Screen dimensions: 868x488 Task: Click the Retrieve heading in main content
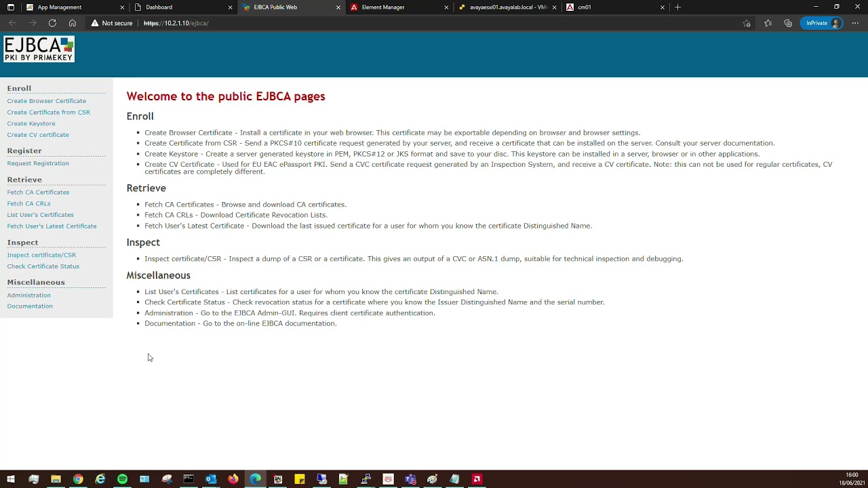coord(146,188)
